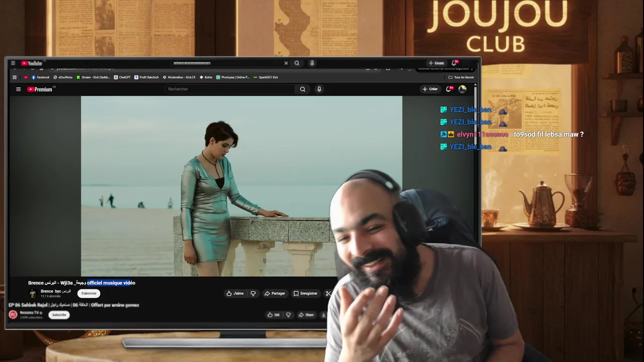
Task: Open the Photopea bookmark
Action: [x=233, y=77]
